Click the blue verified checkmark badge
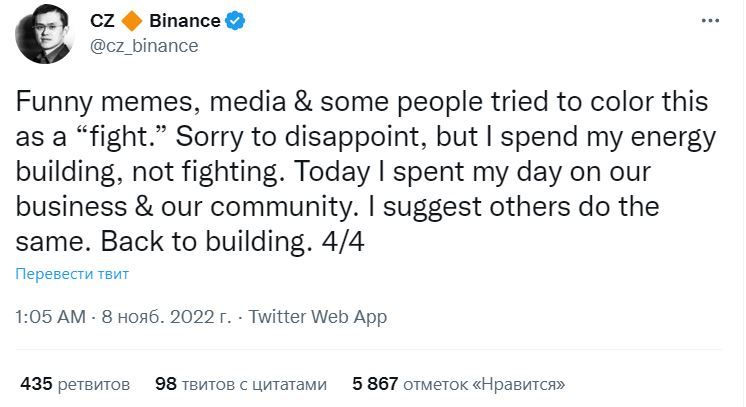The height and width of the screenshot is (407, 746). 236,22
